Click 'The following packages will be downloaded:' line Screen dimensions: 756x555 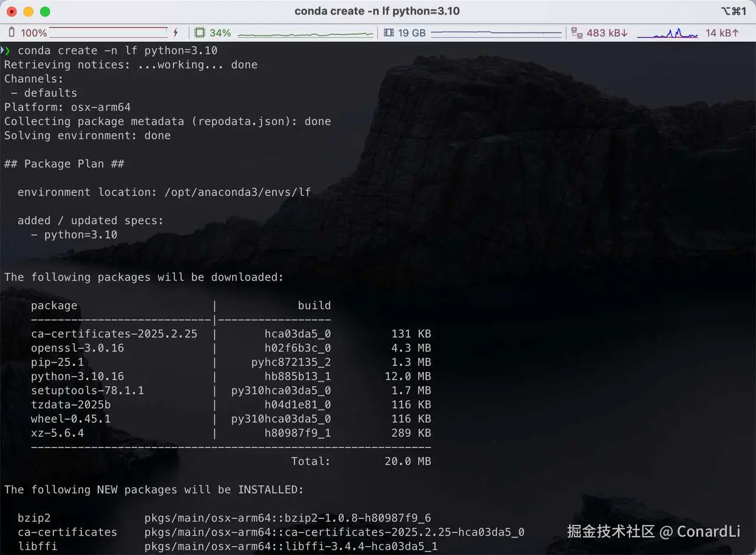[144, 277]
